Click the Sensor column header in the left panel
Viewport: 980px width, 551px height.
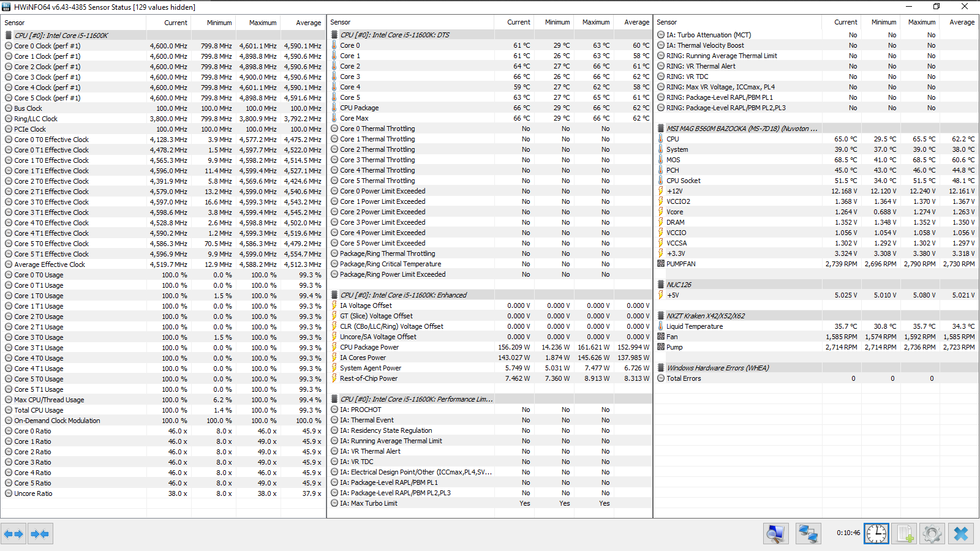(73, 23)
